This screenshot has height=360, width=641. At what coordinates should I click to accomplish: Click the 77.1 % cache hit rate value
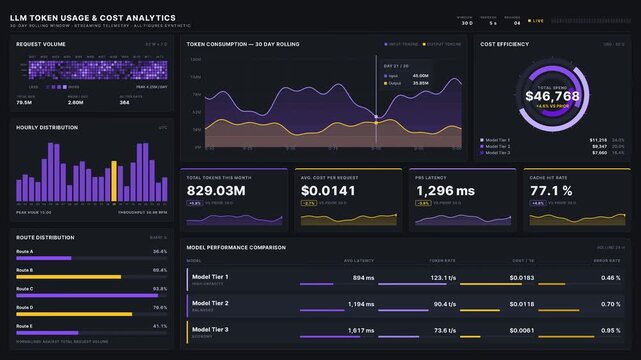tap(551, 191)
